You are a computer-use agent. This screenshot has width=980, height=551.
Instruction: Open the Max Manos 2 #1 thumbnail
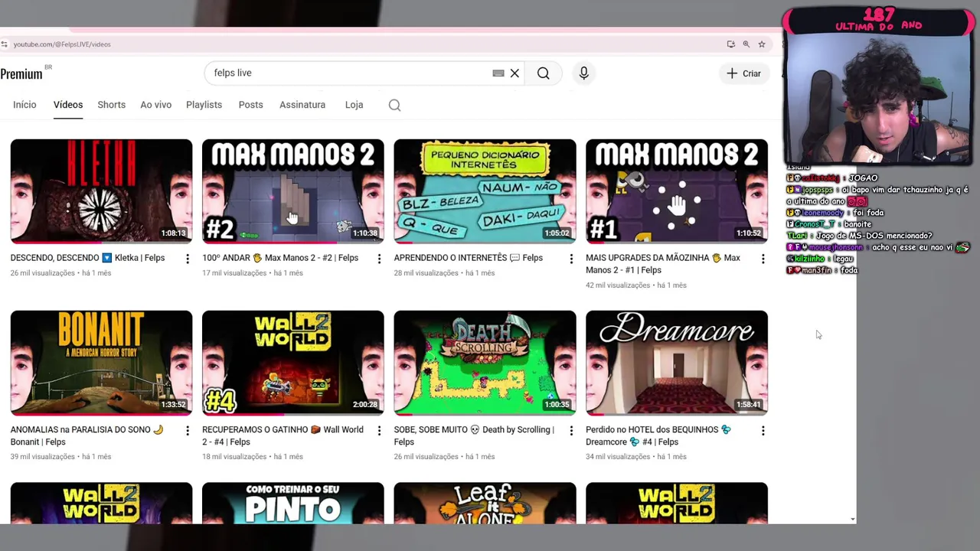[x=677, y=191]
